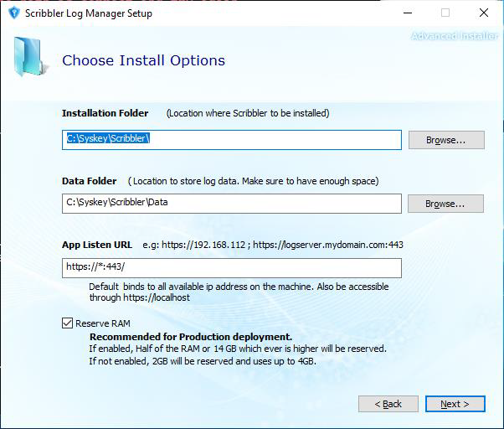Click the App Listen URL bold label
The width and height of the screenshot is (504, 429).
click(x=97, y=245)
